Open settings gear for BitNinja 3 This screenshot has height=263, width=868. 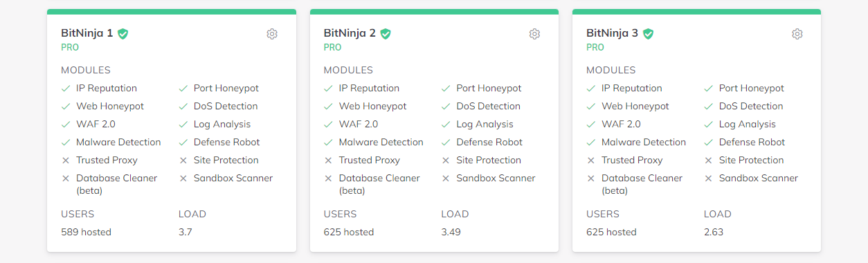tap(797, 34)
